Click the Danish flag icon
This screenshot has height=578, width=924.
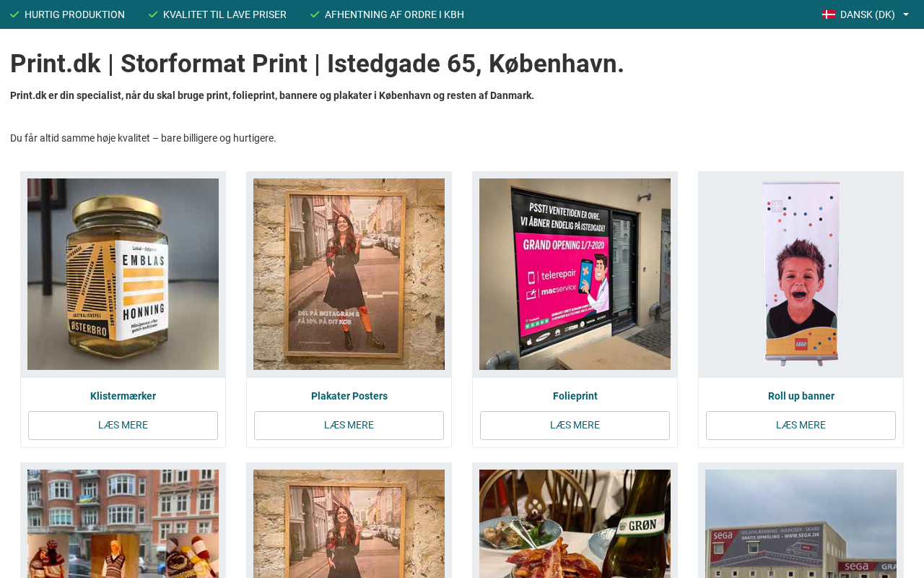tap(828, 14)
